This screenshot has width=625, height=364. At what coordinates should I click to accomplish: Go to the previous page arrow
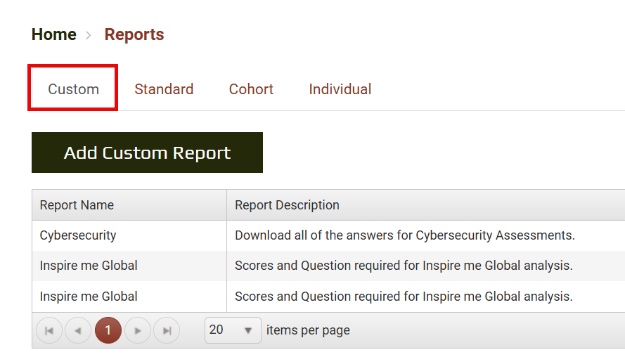[78, 330]
